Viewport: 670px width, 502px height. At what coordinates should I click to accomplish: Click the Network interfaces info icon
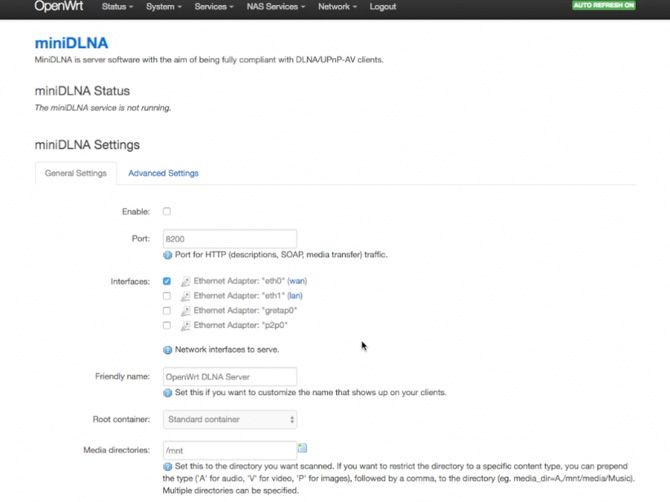pos(167,350)
